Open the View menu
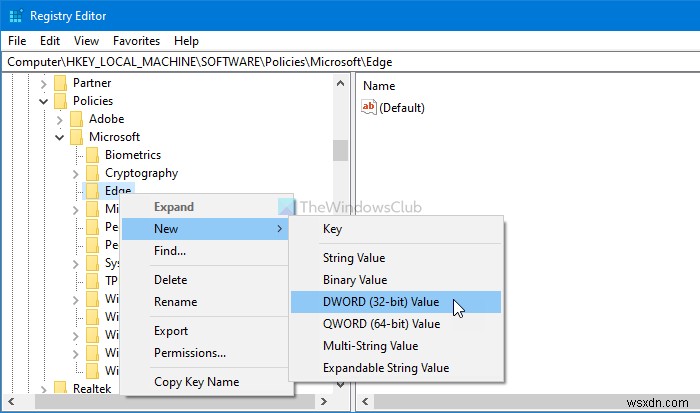700x413 pixels. coord(86,41)
